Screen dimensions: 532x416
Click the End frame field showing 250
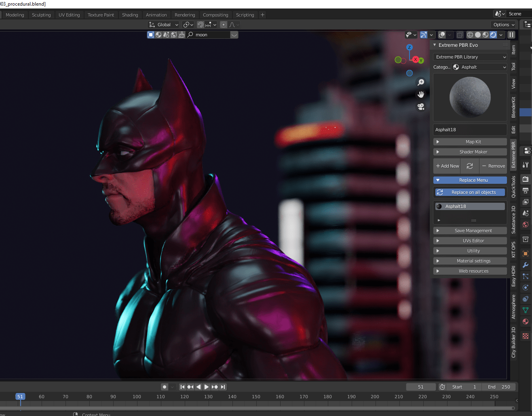tap(499, 387)
